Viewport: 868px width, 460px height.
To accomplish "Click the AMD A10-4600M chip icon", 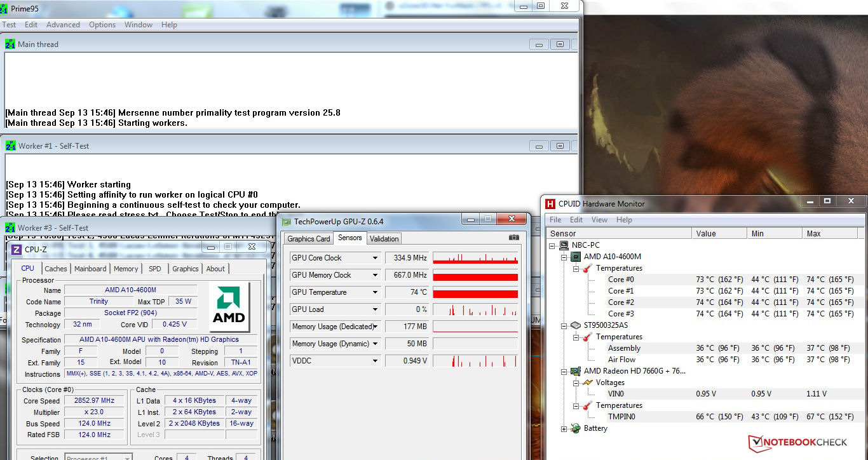I will (x=576, y=257).
